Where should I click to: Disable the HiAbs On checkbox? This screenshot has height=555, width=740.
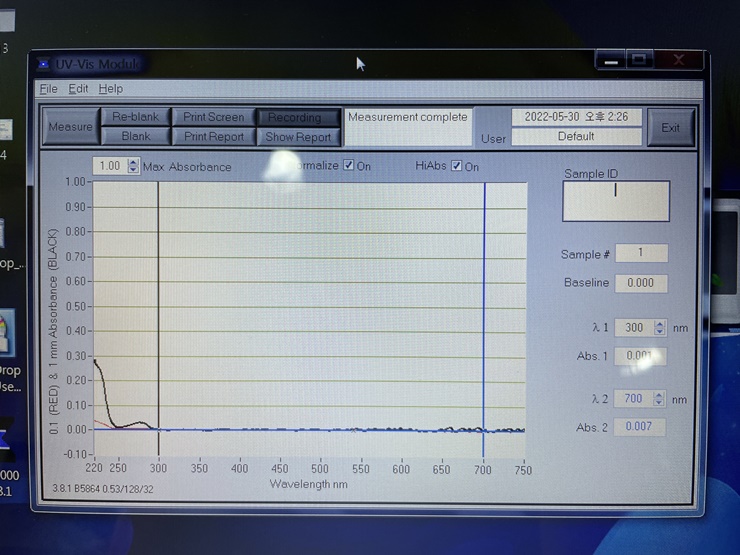tap(456, 166)
